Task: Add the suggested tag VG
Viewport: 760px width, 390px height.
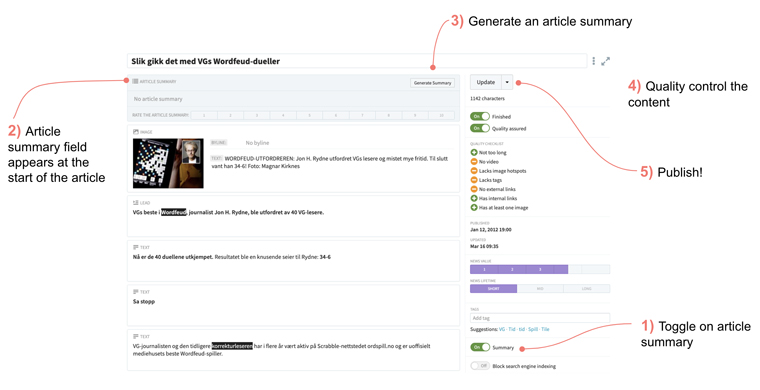Action: (x=502, y=329)
